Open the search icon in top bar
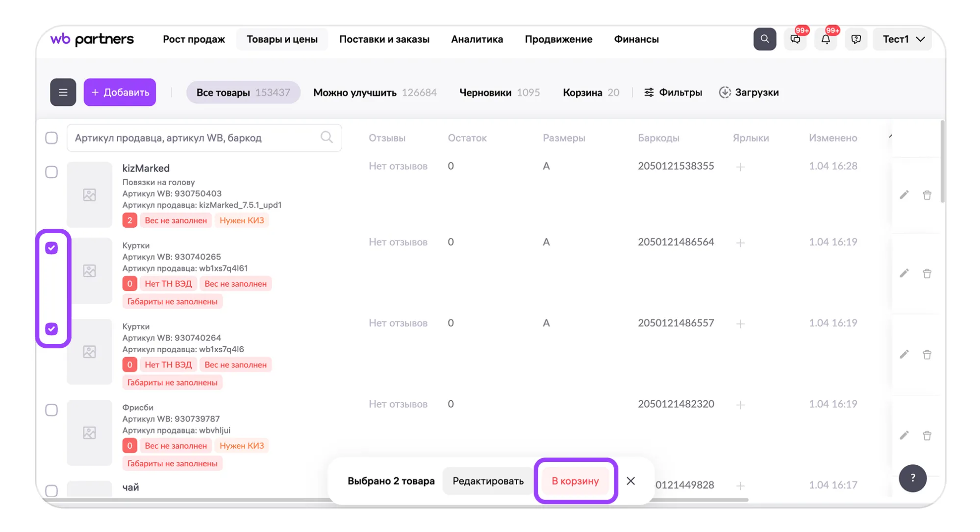The height and width of the screenshot is (532, 980). pyautogui.click(x=764, y=39)
